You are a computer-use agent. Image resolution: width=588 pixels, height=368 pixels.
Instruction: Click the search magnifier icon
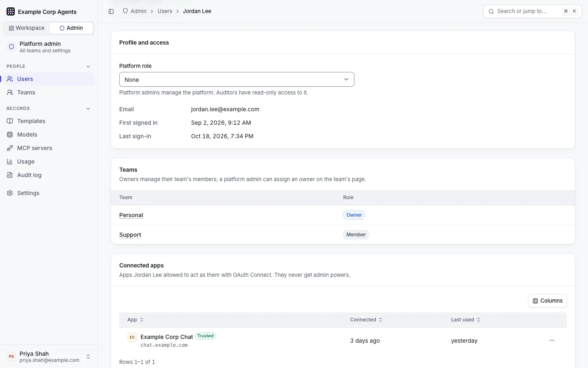coord(491,11)
